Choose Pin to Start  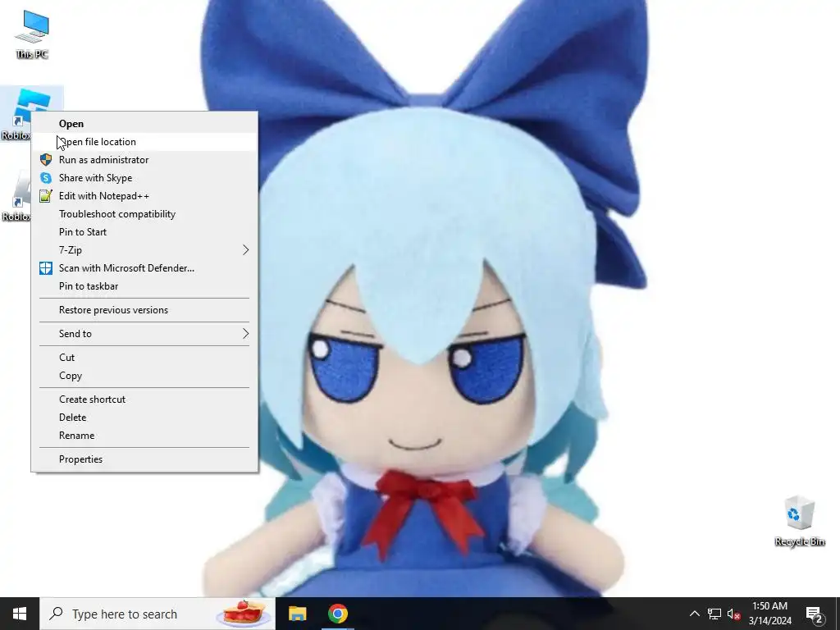(x=144, y=232)
